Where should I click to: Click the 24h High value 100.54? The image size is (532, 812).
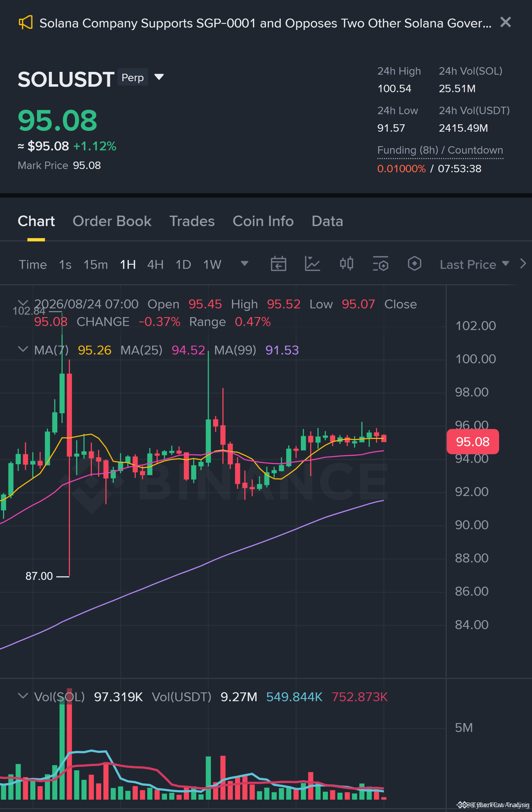394,88
